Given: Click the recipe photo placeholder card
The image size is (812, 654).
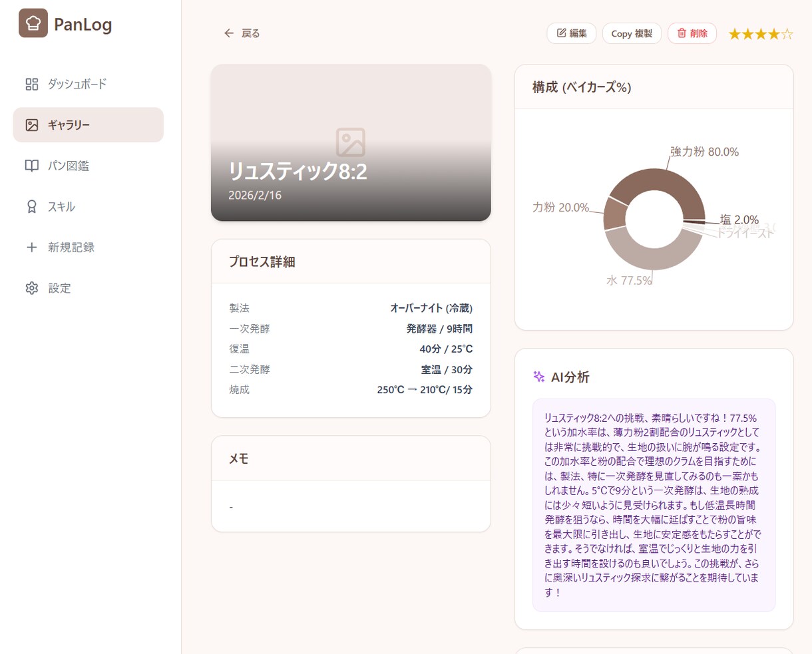Looking at the screenshot, I should point(351,143).
